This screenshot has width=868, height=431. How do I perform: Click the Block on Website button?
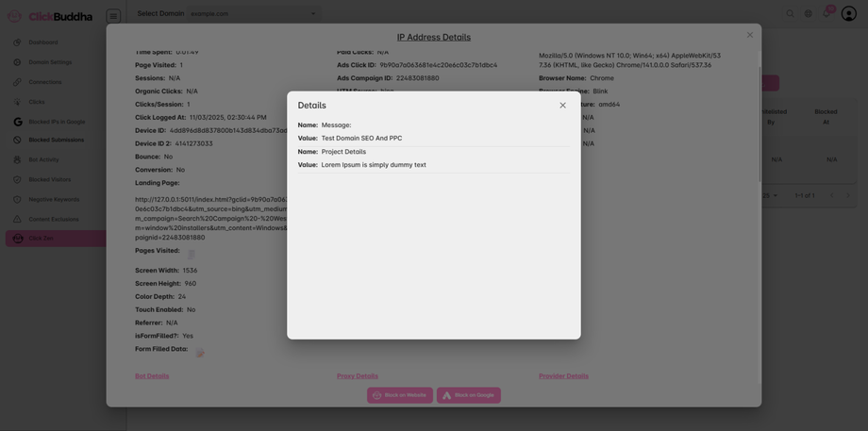pyautogui.click(x=400, y=395)
